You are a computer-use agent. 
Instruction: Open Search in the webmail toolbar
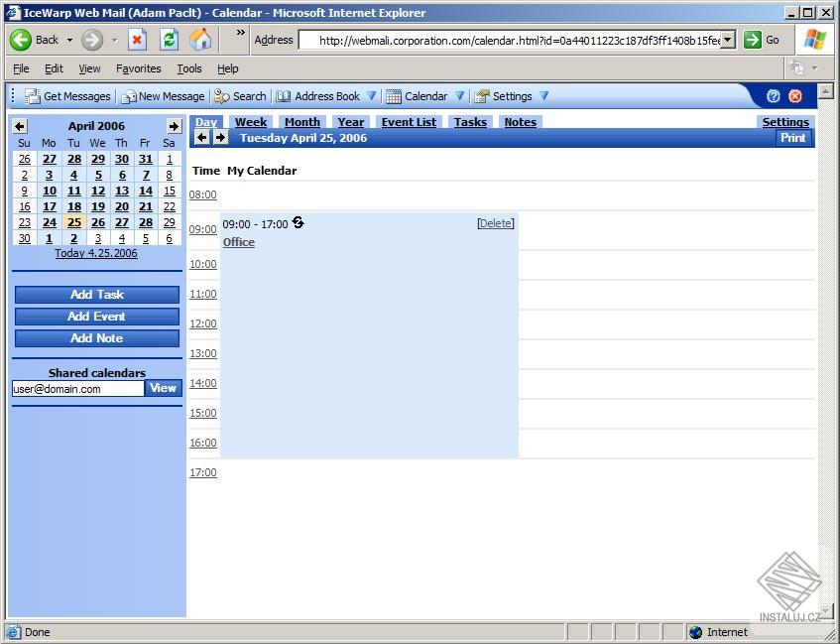pos(240,96)
